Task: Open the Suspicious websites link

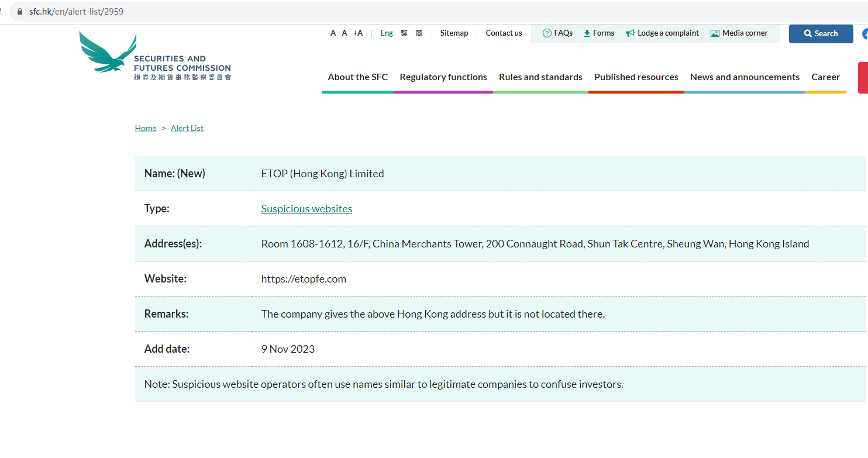Action: click(x=306, y=209)
